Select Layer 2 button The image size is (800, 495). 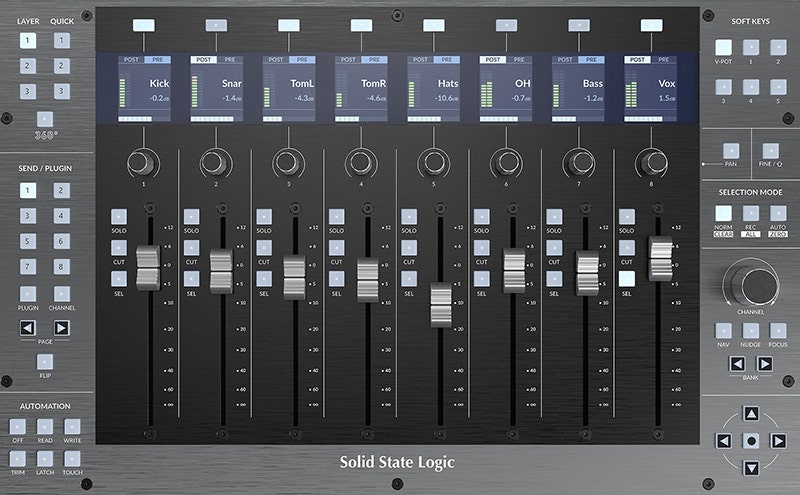[x=28, y=66]
